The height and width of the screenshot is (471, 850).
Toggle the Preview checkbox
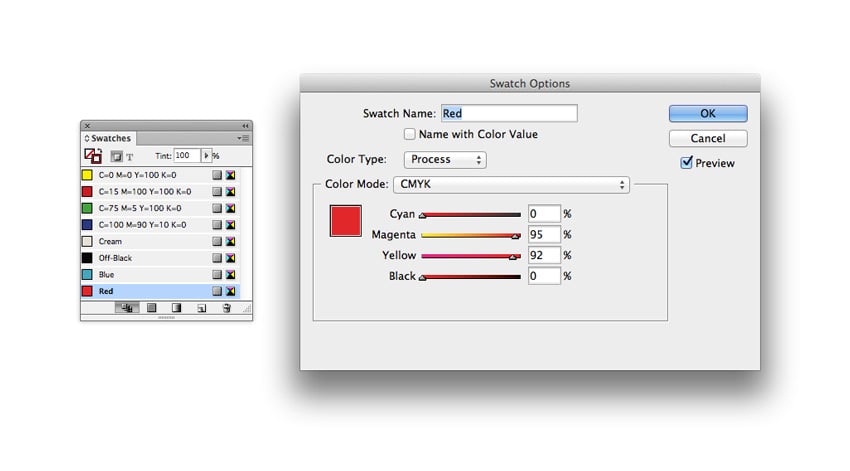tap(687, 163)
